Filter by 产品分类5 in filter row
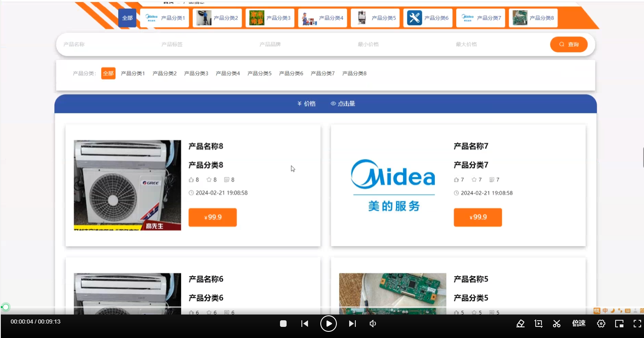 (x=259, y=73)
